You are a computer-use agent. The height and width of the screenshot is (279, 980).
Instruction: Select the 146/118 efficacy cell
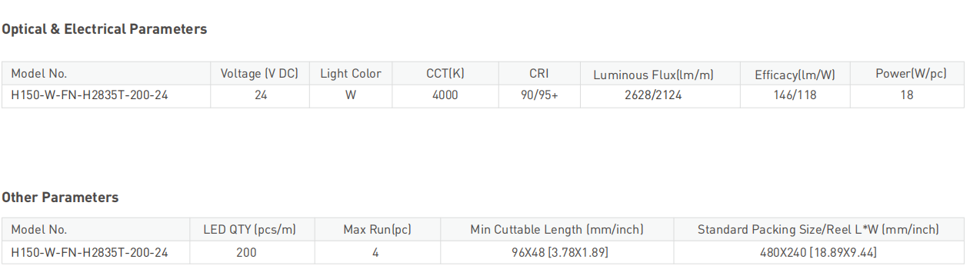click(795, 95)
